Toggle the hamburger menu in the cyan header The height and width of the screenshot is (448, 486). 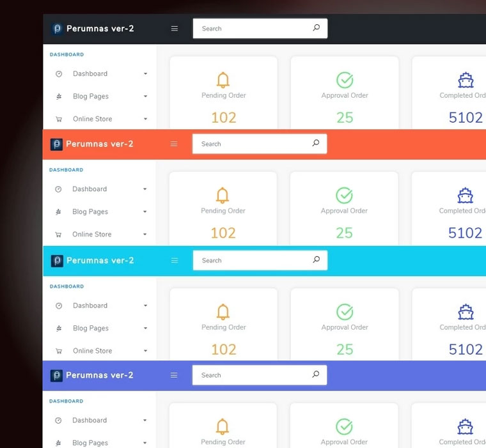(x=174, y=261)
